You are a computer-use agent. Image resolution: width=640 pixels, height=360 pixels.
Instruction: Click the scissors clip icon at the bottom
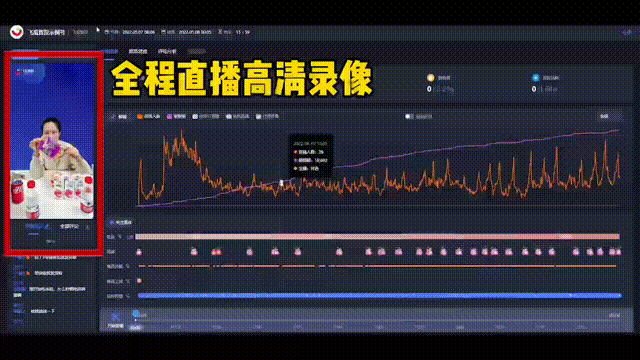pyautogui.click(x=116, y=316)
